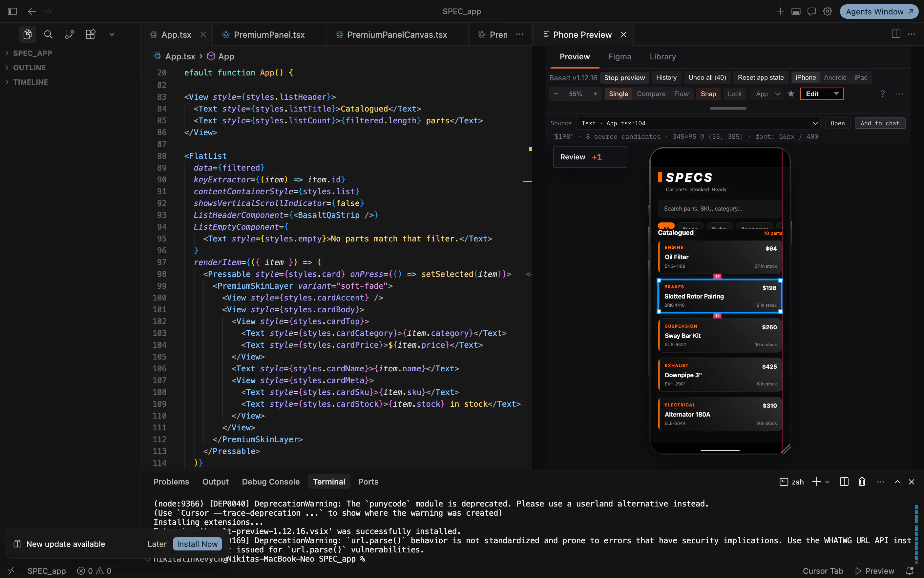Go back with the left arrow icon
924x578 pixels.
pos(32,11)
